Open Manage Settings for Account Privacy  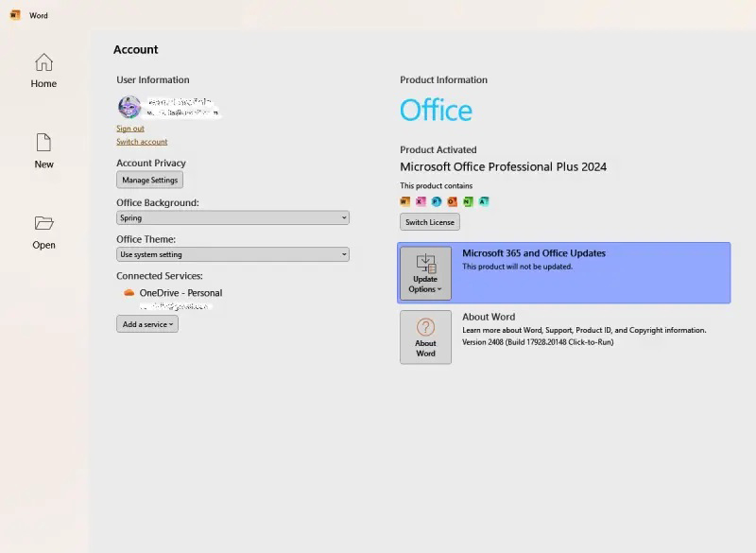click(149, 180)
